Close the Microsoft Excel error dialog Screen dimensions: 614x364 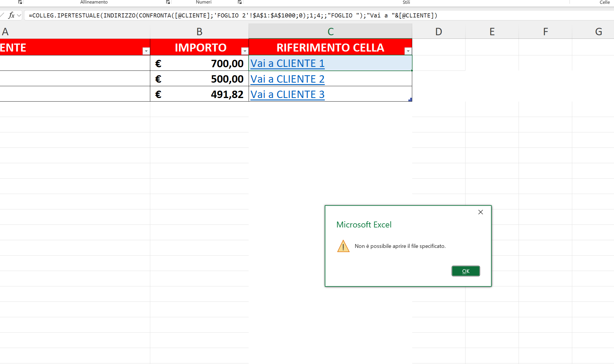click(x=480, y=212)
